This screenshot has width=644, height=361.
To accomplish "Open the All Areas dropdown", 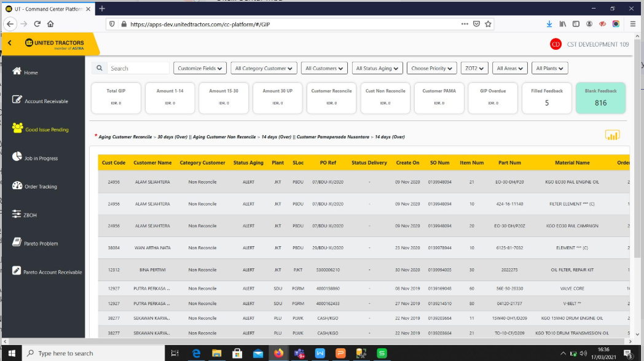I will click(509, 68).
